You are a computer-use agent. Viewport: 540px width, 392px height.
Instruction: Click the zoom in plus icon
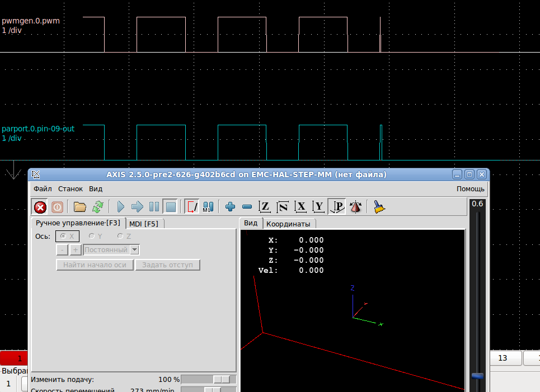230,207
